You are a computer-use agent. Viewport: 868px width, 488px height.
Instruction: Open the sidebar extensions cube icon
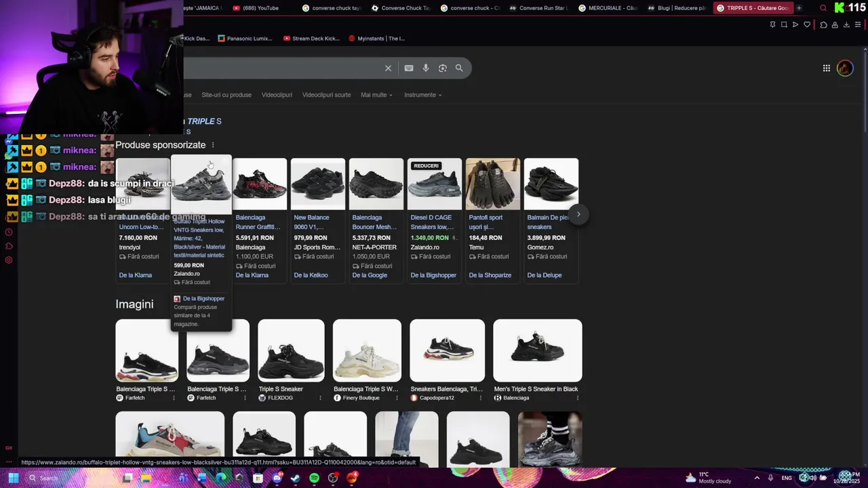[9, 246]
